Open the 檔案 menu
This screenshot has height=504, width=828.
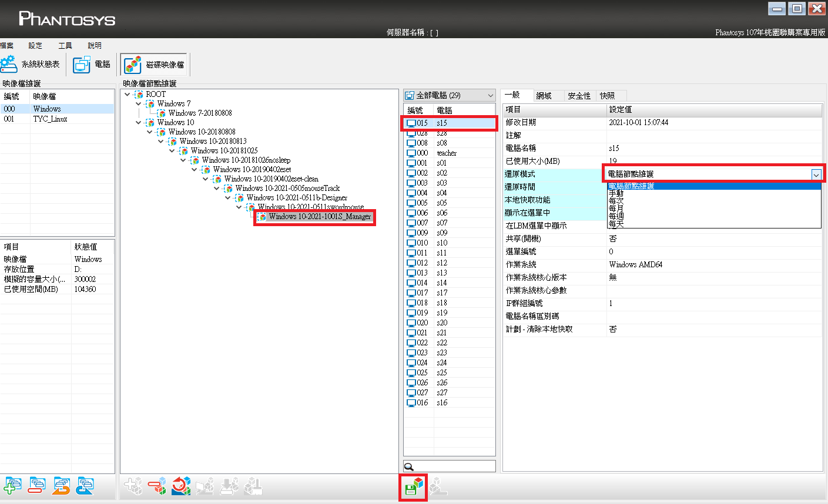pyautogui.click(x=7, y=45)
